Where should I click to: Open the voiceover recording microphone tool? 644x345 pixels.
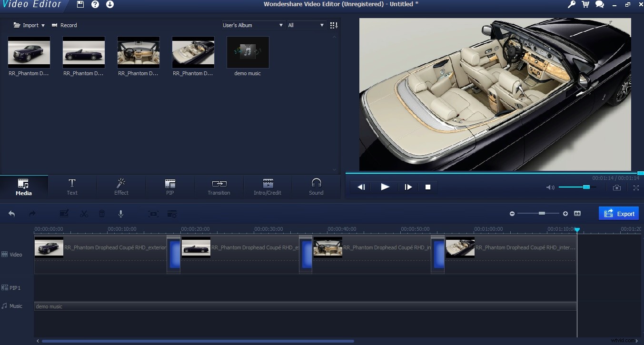point(121,213)
